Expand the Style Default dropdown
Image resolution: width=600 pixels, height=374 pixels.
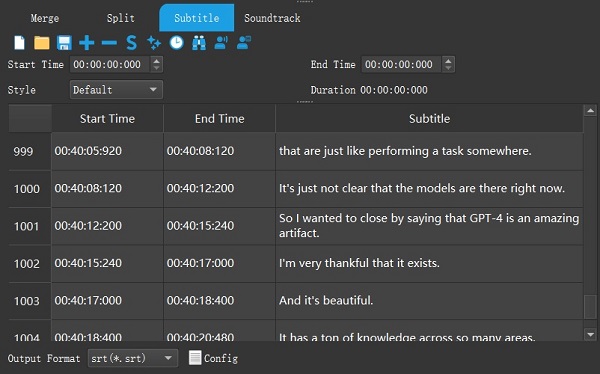[116, 90]
